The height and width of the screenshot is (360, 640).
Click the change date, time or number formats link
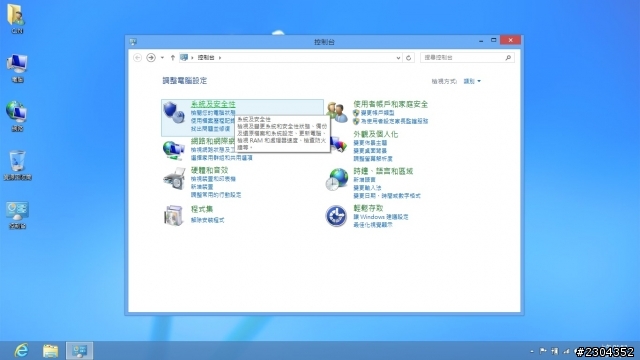tap(387, 196)
